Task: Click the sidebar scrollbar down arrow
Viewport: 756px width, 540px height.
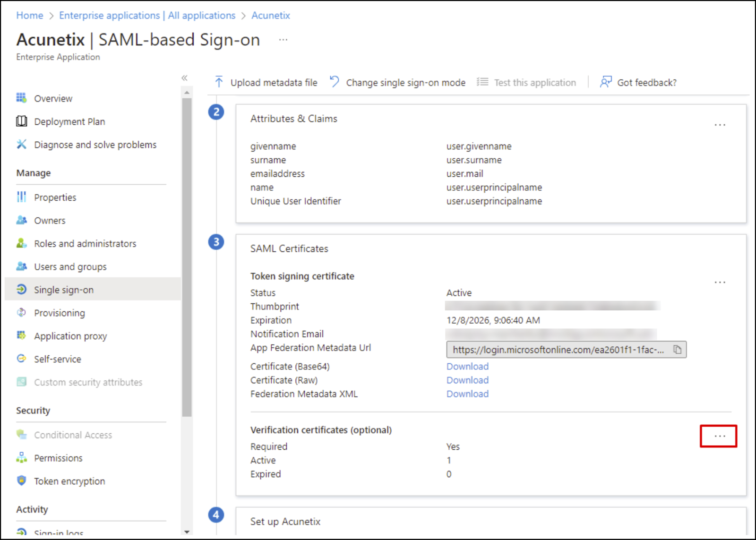Action: 187,532
